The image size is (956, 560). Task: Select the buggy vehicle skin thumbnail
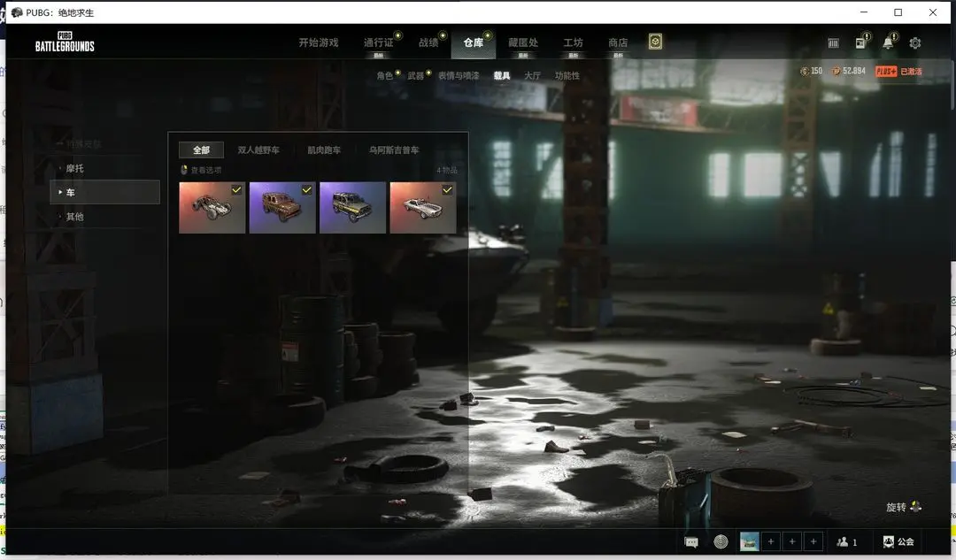tap(212, 208)
